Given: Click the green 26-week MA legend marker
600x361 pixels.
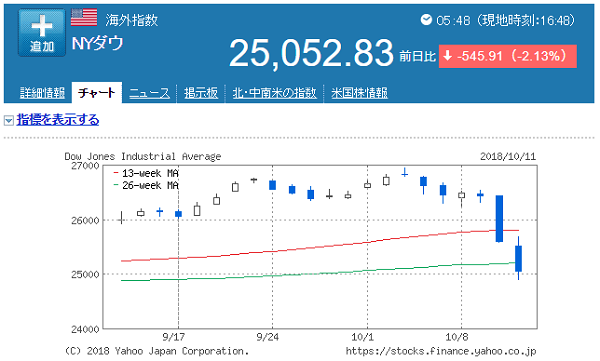Looking at the screenshot, I should tap(116, 185).
